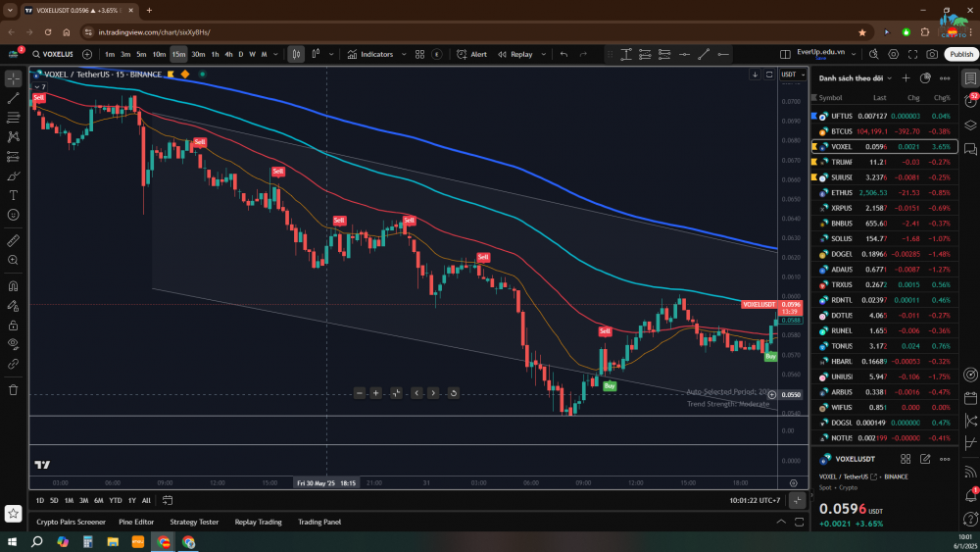Image resolution: width=980 pixels, height=552 pixels.
Task: Click the chart zoom out minus button
Action: coord(360,393)
